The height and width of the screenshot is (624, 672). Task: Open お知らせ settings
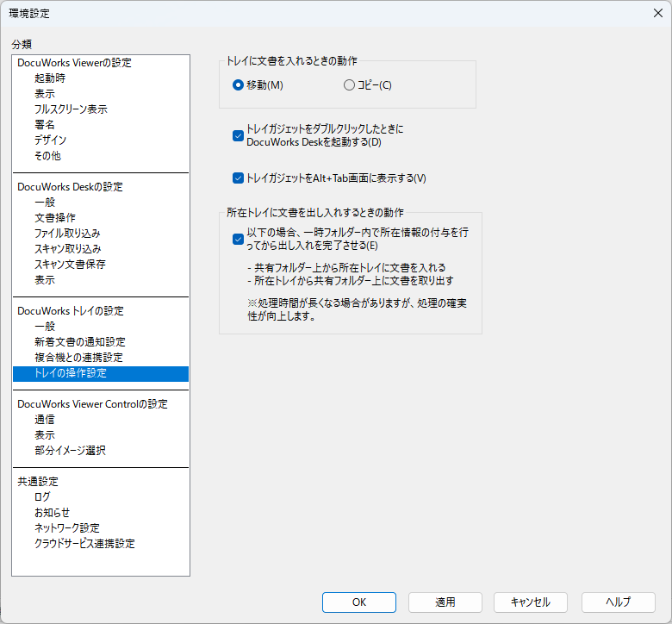coord(52,512)
